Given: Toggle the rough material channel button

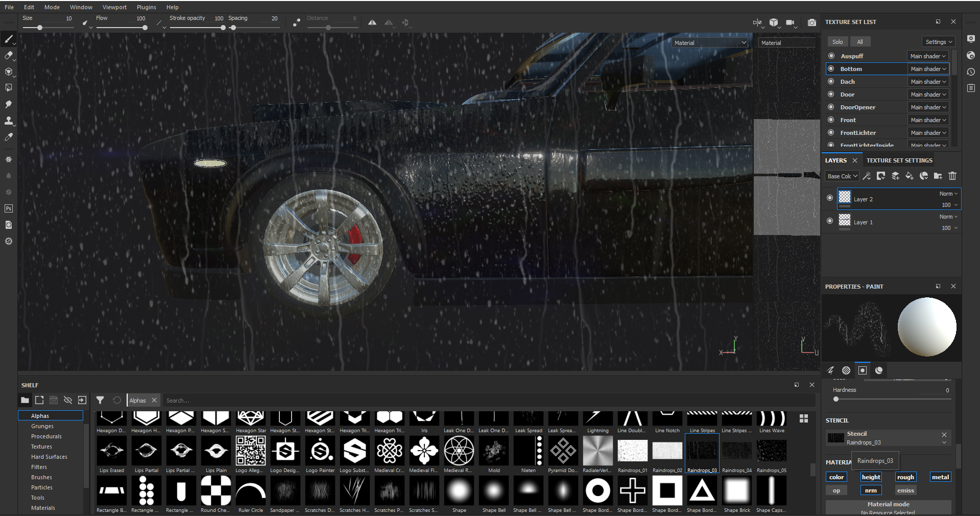Looking at the screenshot, I should click(905, 477).
